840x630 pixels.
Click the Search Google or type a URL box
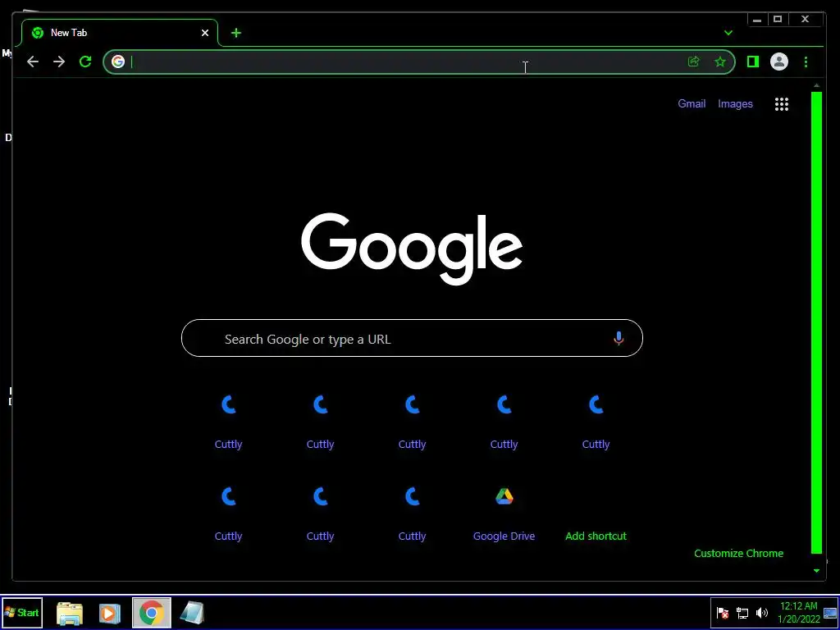[x=412, y=338]
